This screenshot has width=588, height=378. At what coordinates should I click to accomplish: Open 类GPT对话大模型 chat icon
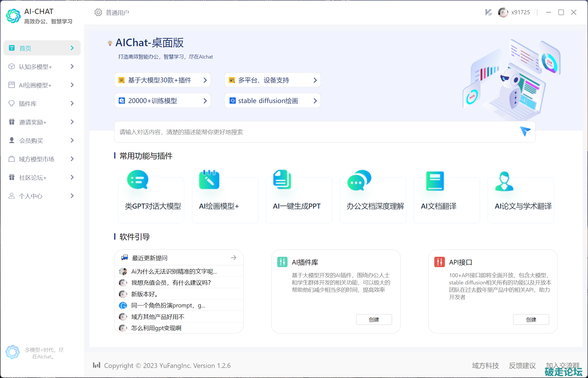[x=137, y=180]
